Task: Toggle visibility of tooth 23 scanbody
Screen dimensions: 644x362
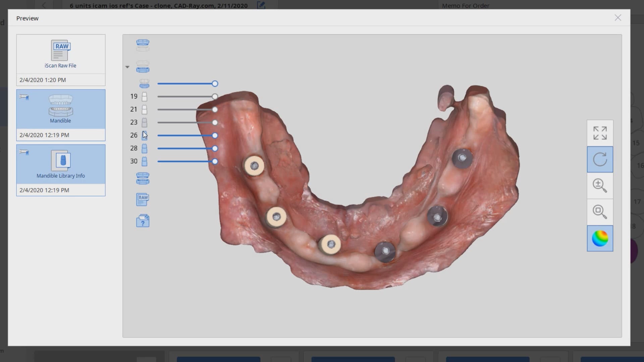Action: tap(144, 122)
